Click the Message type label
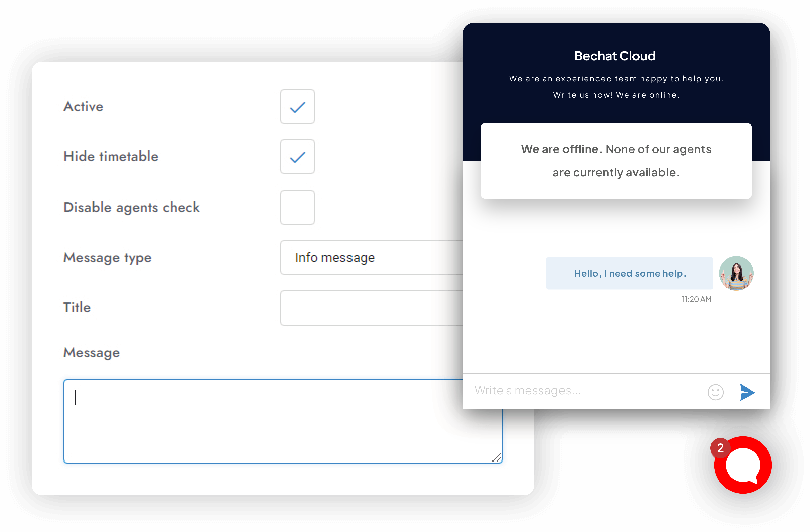810x532 pixels. [108, 258]
